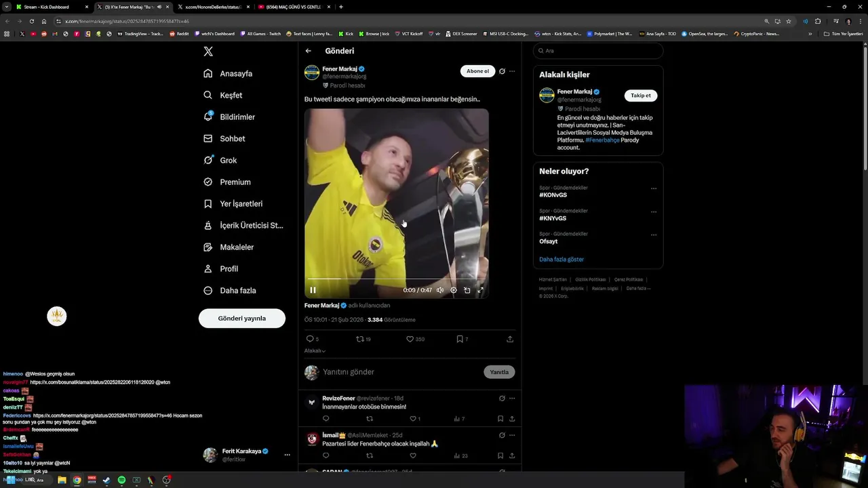Enter video fullscreen mode
This screenshot has width=868, height=488.
click(481, 290)
